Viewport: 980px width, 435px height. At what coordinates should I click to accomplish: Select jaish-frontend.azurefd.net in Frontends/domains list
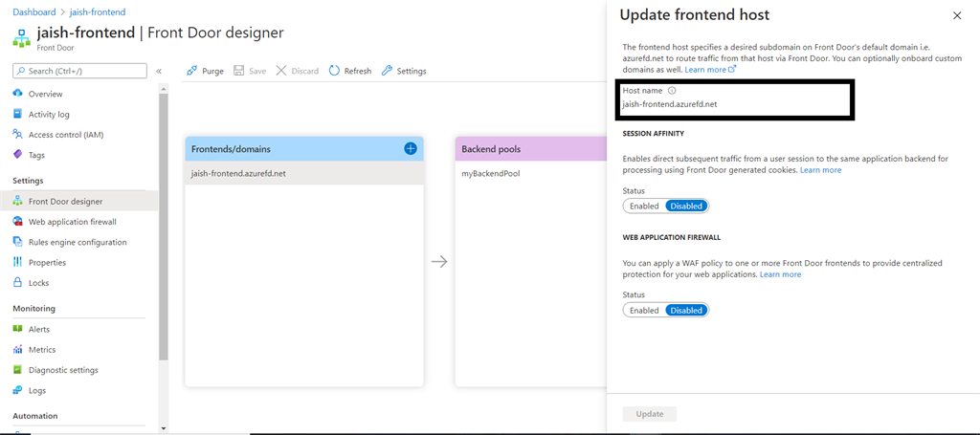point(304,174)
